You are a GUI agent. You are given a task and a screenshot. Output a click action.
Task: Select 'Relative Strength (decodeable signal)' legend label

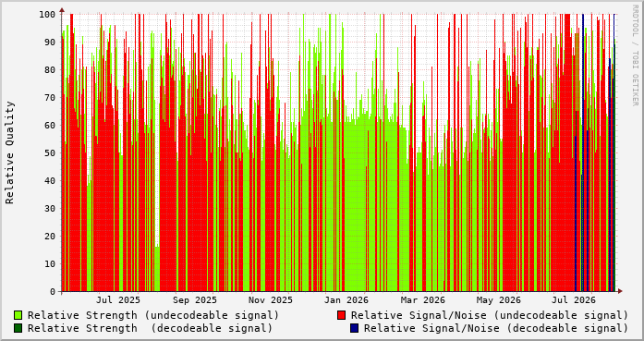[x=150, y=328]
